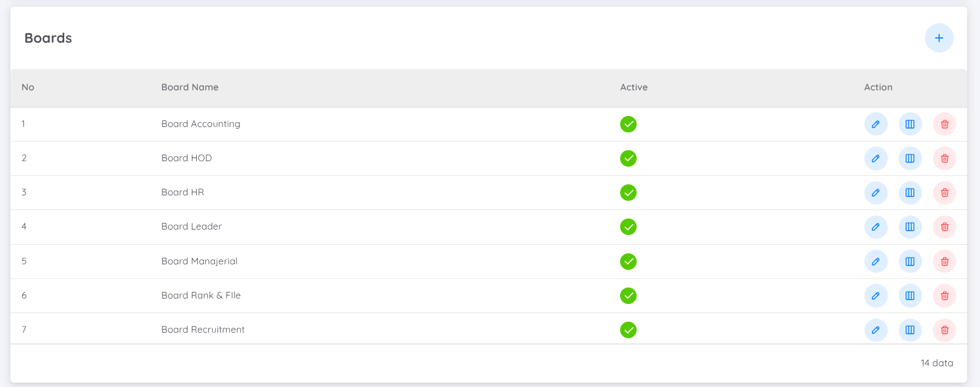Delete Board Rank & File row
Image resolution: width=980 pixels, height=387 pixels.
(945, 296)
